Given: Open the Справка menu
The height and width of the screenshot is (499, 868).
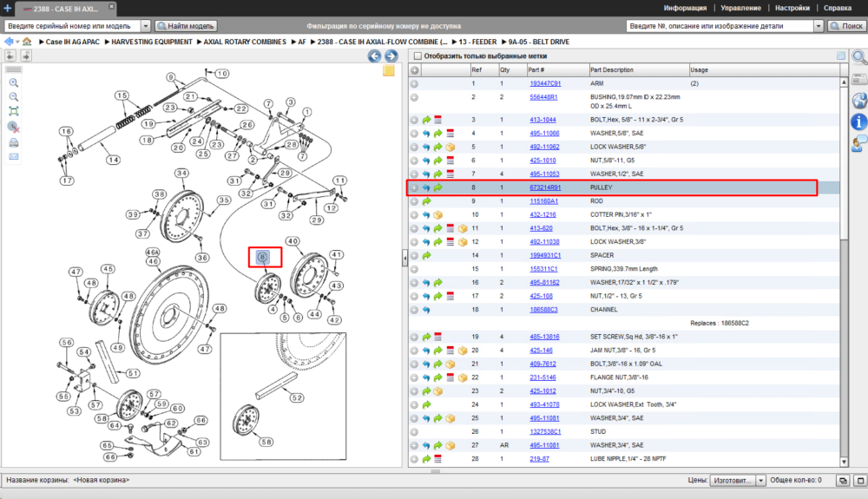Looking at the screenshot, I should 837,8.
